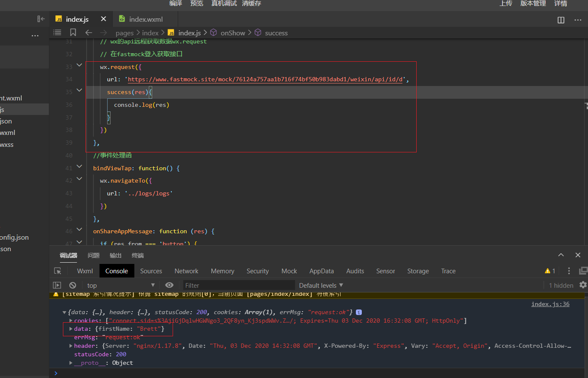Fold the wx.request block at line 33

79,65
